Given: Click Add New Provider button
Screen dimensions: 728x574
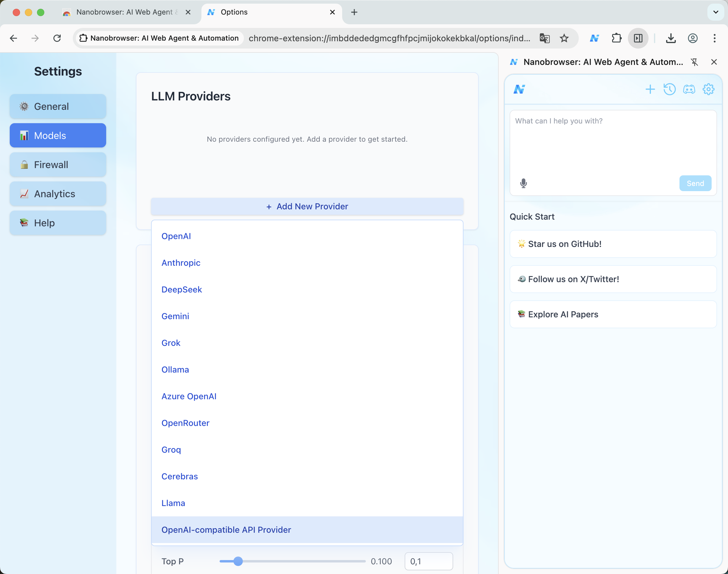Looking at the screenshot, I should (307, 206).
